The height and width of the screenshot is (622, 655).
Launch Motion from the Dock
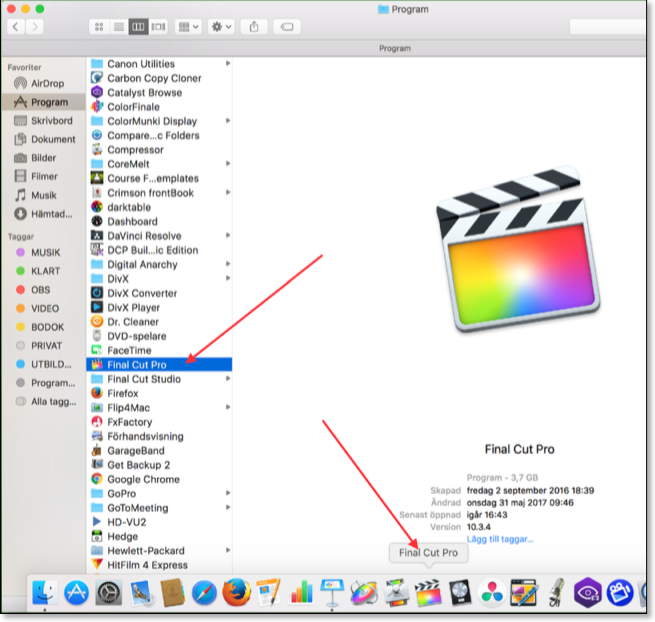coord(364,592)
